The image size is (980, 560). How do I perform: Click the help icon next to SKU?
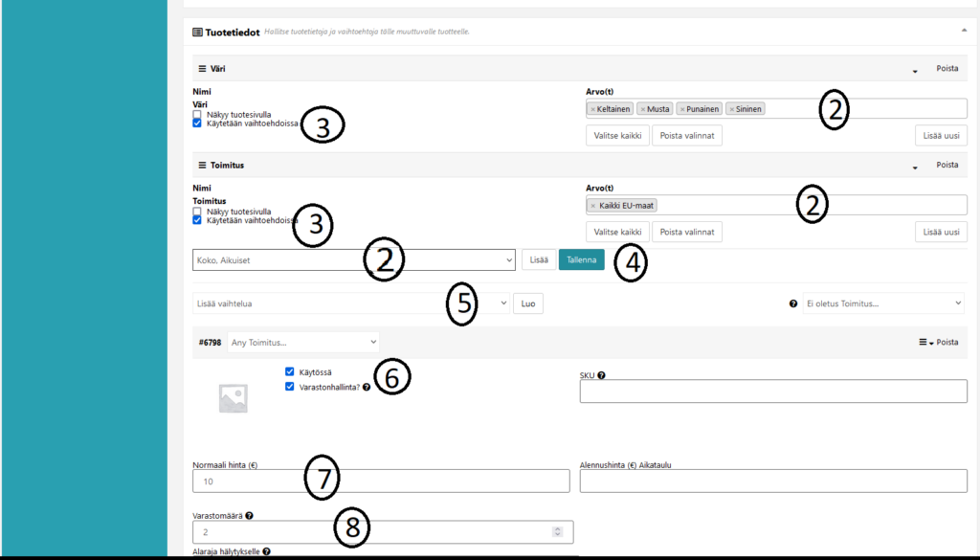[x=601, y=375]
